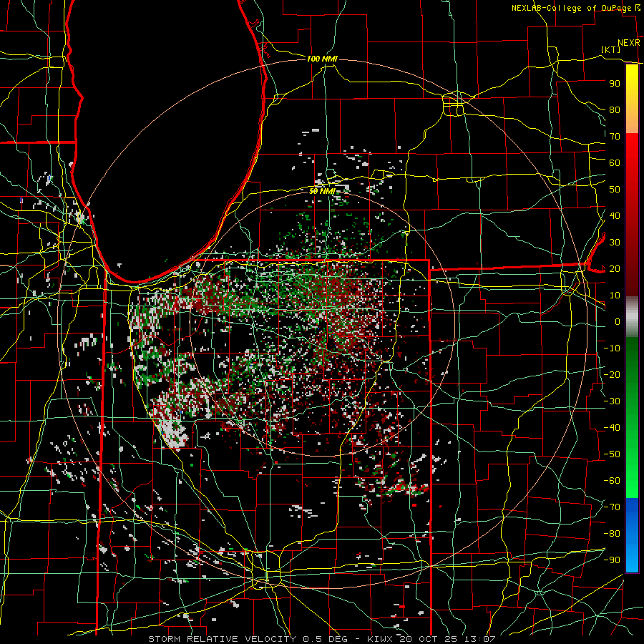Image resolution: width=644 pixels, height=644 pixels.
Task: Click the KIWX station identifier
Action: click(380, 639)
